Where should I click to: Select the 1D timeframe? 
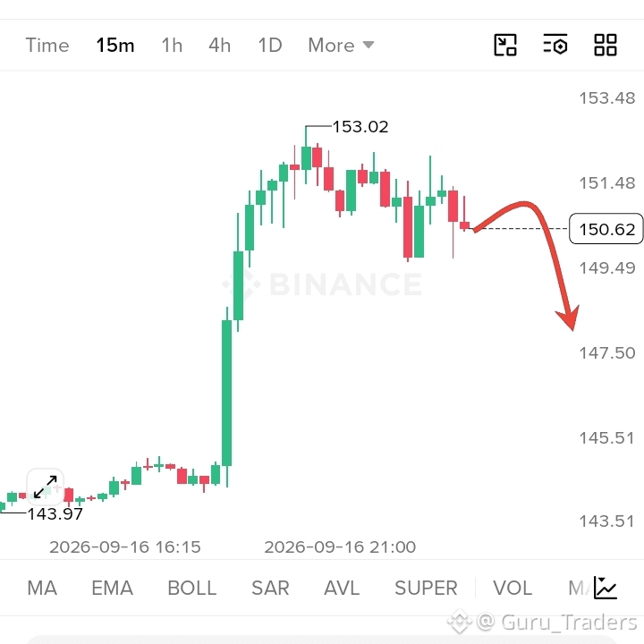point(270,46)
